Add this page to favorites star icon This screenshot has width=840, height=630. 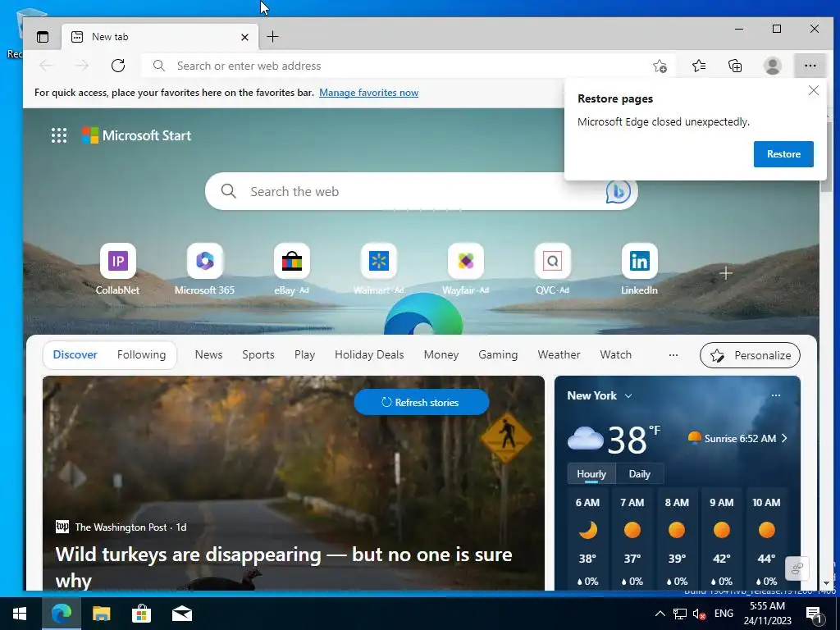pos(660,66)
